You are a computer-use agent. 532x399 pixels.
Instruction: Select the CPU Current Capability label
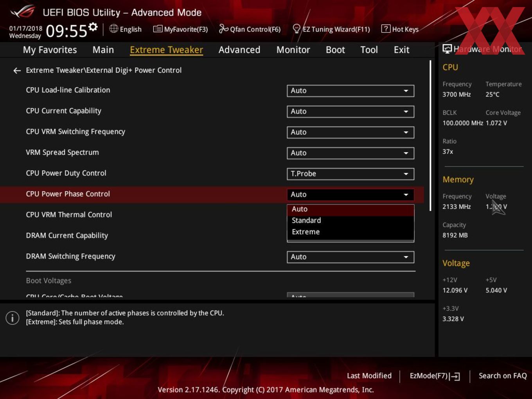pos(63,111)
